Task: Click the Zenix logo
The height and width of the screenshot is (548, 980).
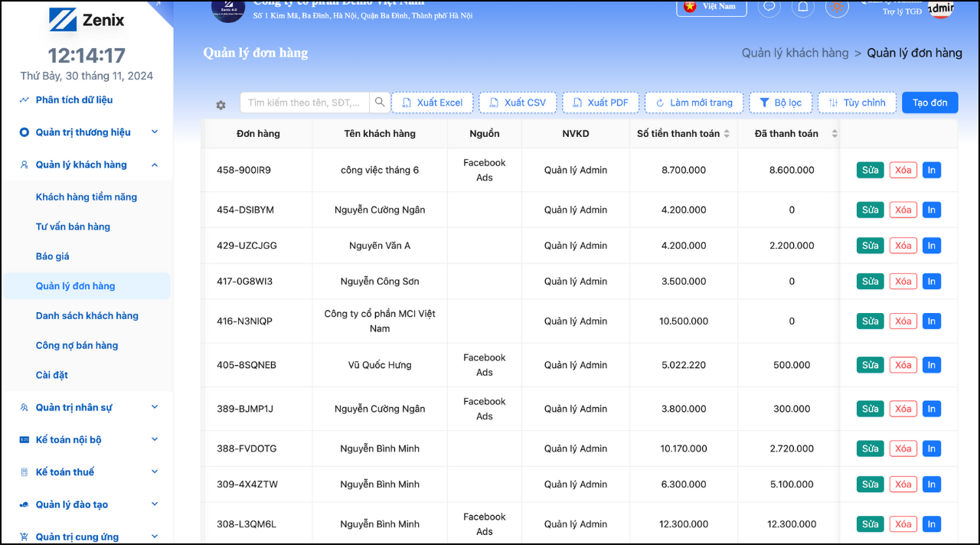Action: pos(87,19)
